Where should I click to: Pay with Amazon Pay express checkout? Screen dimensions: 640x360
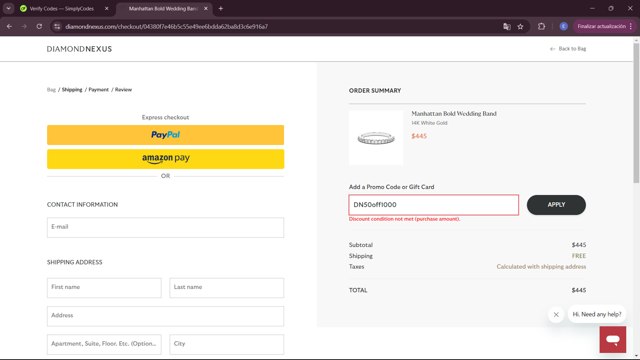[x=165, y=159]
